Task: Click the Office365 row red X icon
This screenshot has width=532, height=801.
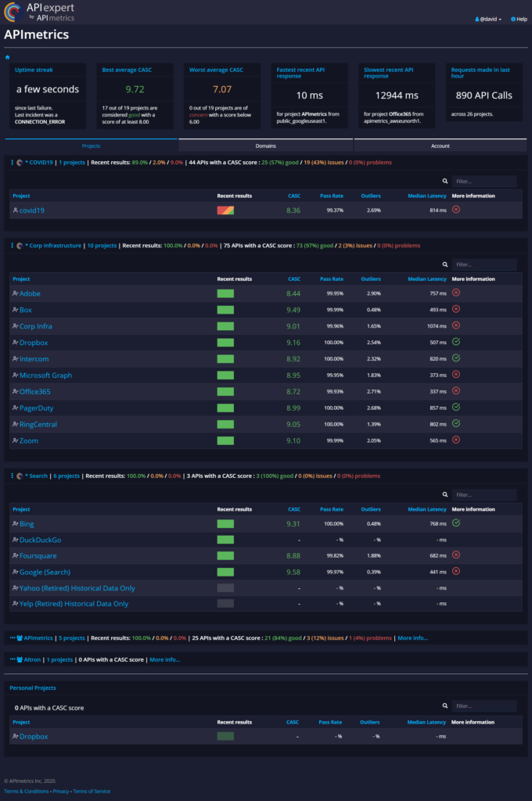Action: point(456,391)
